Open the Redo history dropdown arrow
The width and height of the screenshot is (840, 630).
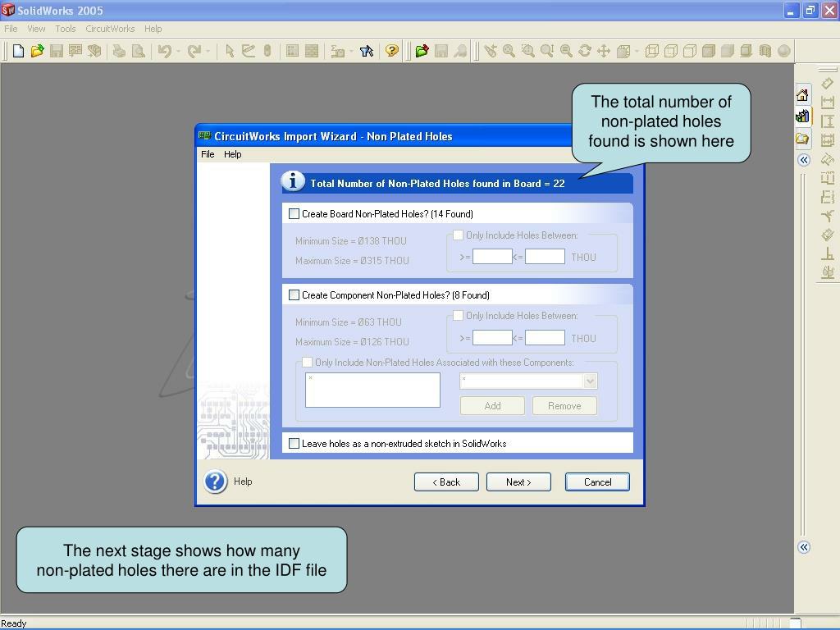point(208,52)
